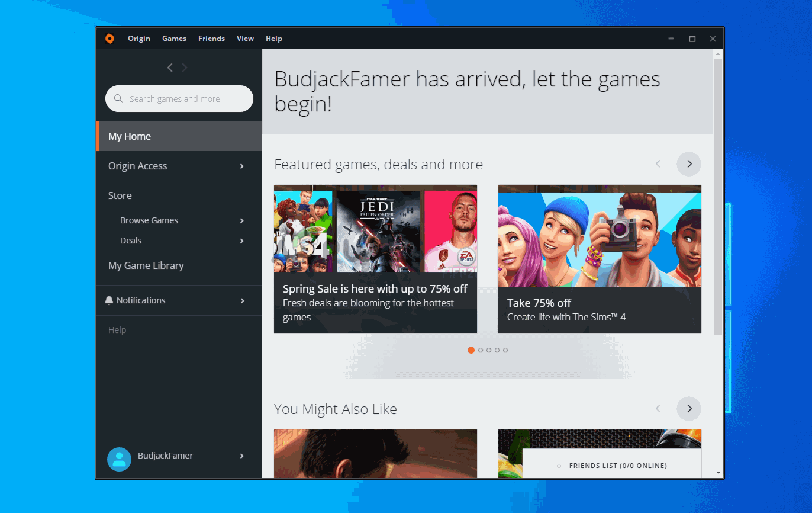Click the BudjackFamer username
812x513 pixels.
tap(166, 456)
